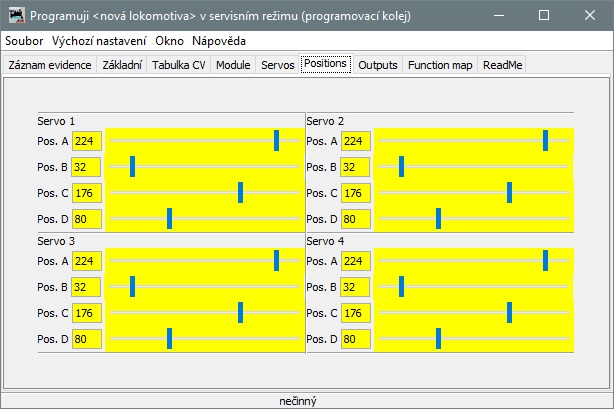The width and height of the screenshot is (614, 409).
Task: Click Servo 2 Pos. D slider handle
Action: coord(438,219)
